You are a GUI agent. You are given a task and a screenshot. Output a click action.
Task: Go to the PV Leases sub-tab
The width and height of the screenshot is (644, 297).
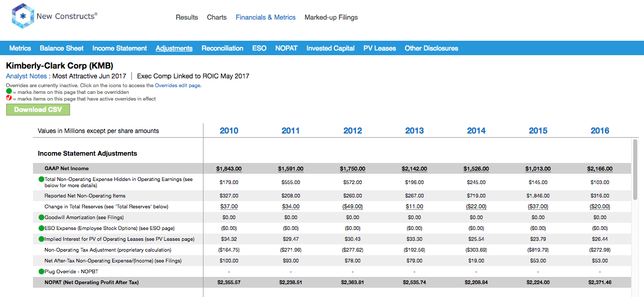click(380, 48)
